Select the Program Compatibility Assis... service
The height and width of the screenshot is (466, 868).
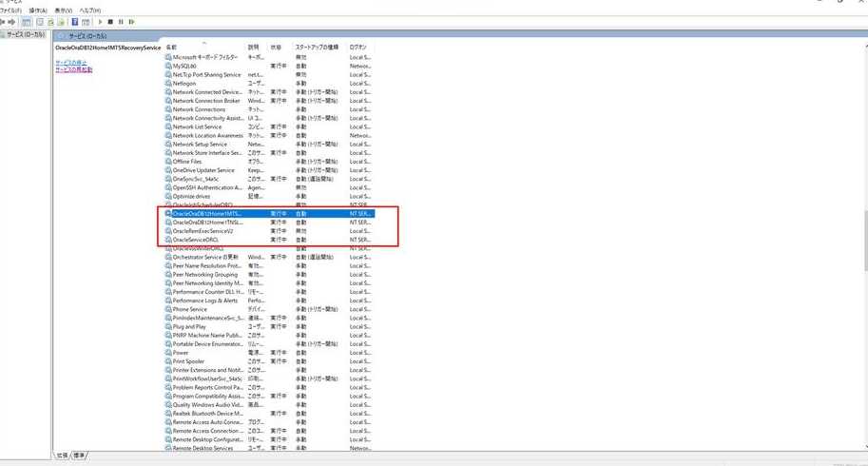point(270,396)
